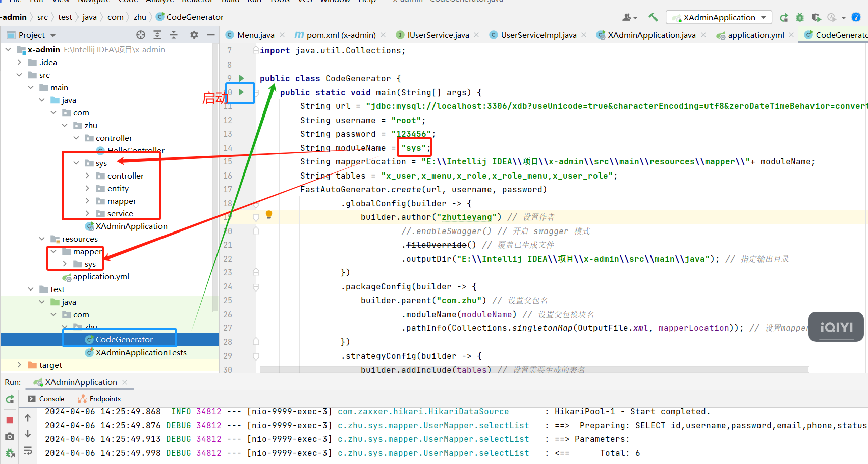Collapse the resources folder
868x464 pixels.
pyautogui.click(x=42, y=239)
